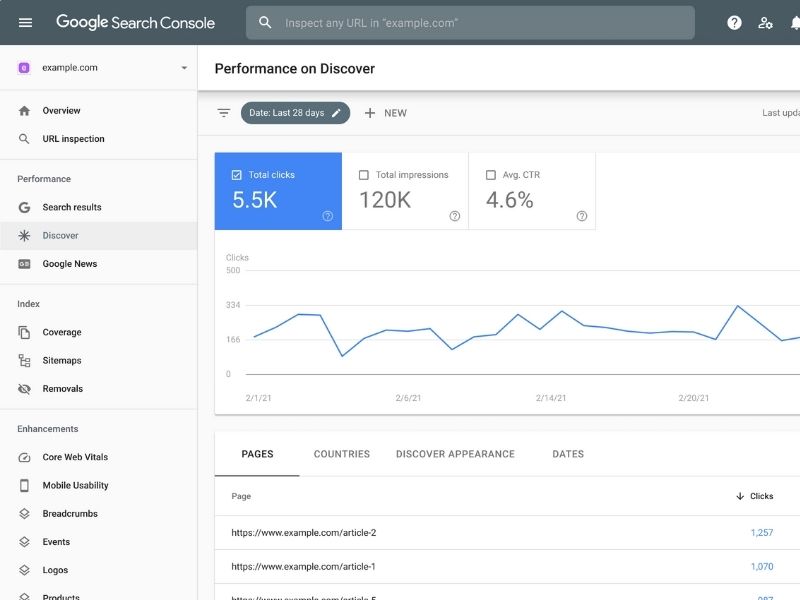This screenshot has height=600, width=800.
Task: Click the Core Web Vitals gauge icon
Action: point(24,457)
